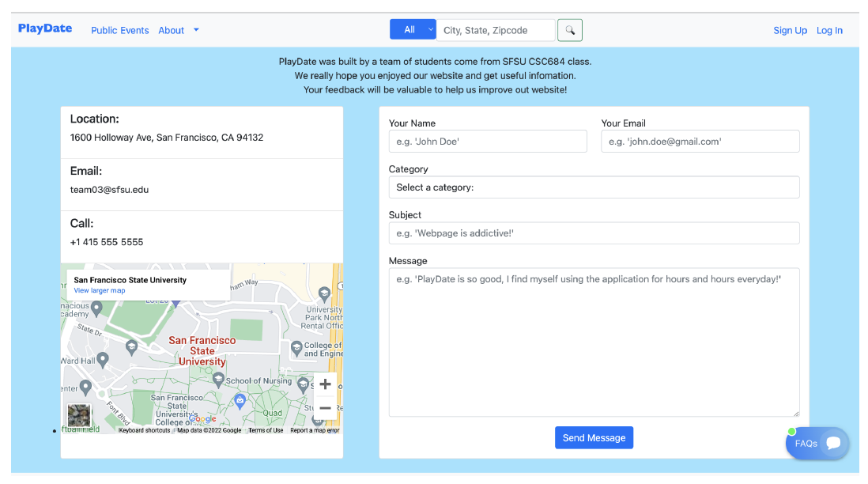868x484 pixels.
Task: Open Public Events page
Action: [x=119, y=31]
